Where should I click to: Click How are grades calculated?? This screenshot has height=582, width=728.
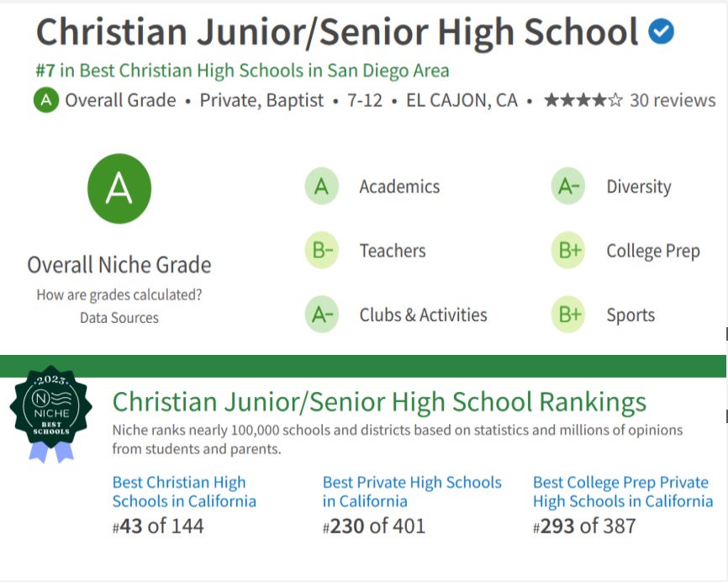click(119, 295)
